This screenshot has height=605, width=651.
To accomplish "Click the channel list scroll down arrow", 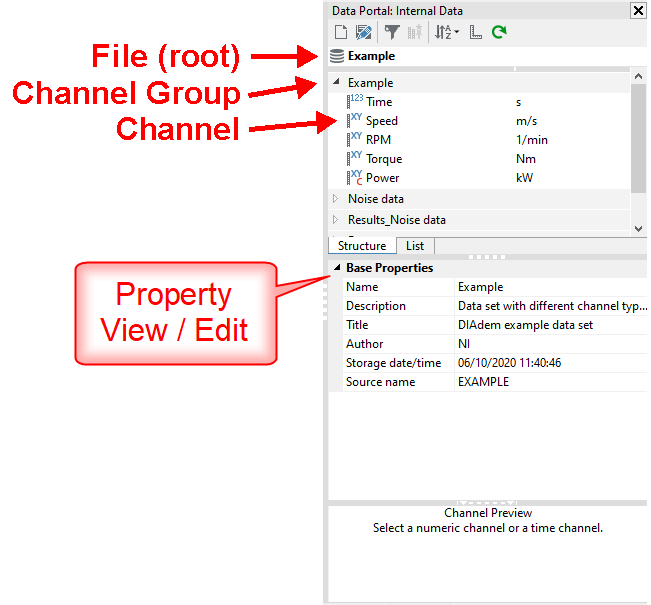I will [639, 229].
